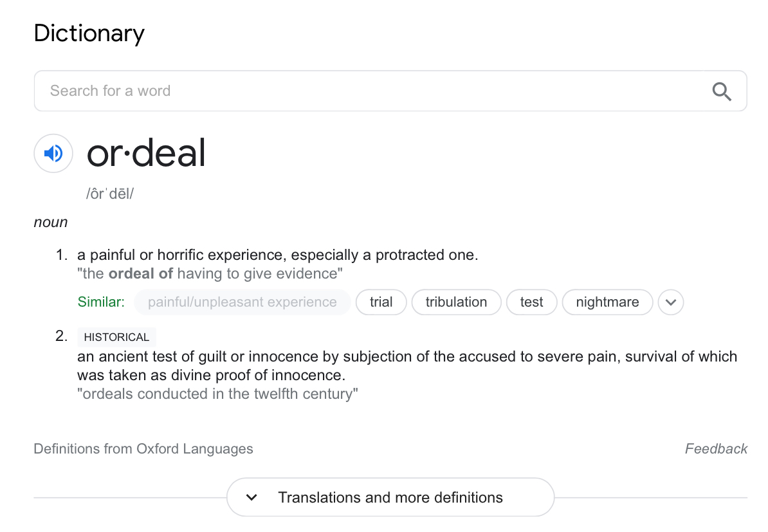Click the "painful or horrific experience" definition
Viewport: 768px width, 532px height.
277,255
